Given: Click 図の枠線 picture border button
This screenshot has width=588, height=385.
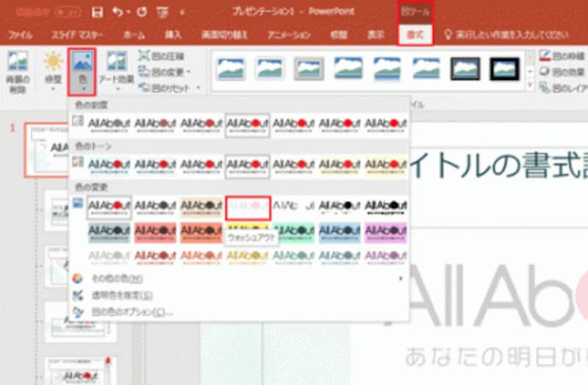Looking at the screenshot, I should click(x=562, y=56).
